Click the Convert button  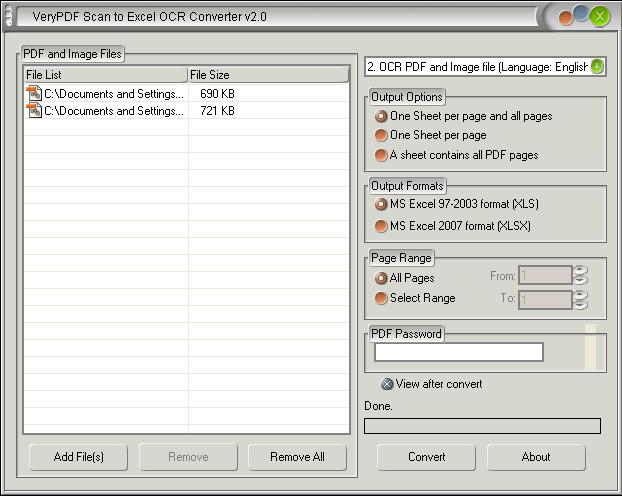point(426,457)
